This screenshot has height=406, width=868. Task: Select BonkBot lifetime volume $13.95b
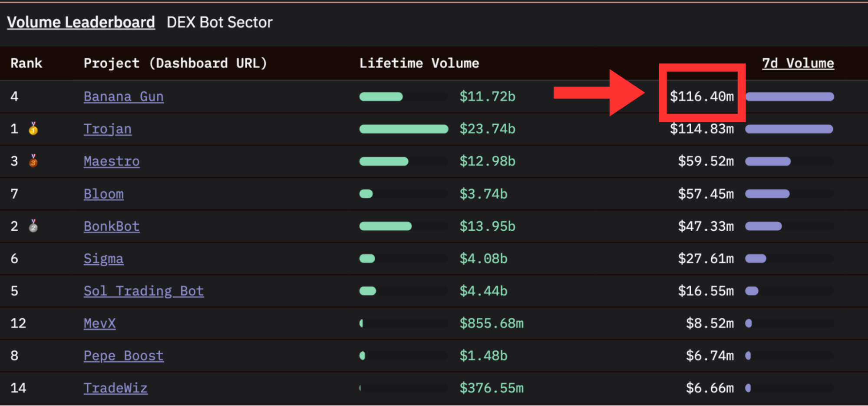pyautogui.click(x=487, y=226)
